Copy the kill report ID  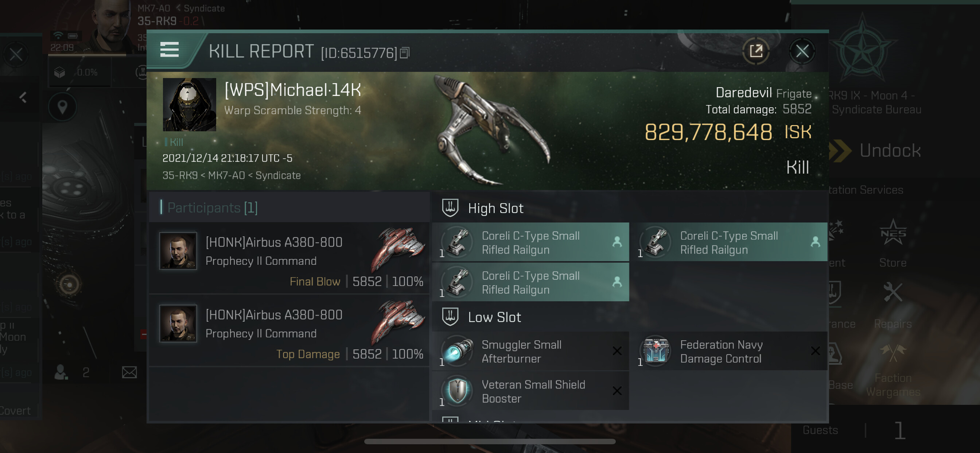pos(405,53)
